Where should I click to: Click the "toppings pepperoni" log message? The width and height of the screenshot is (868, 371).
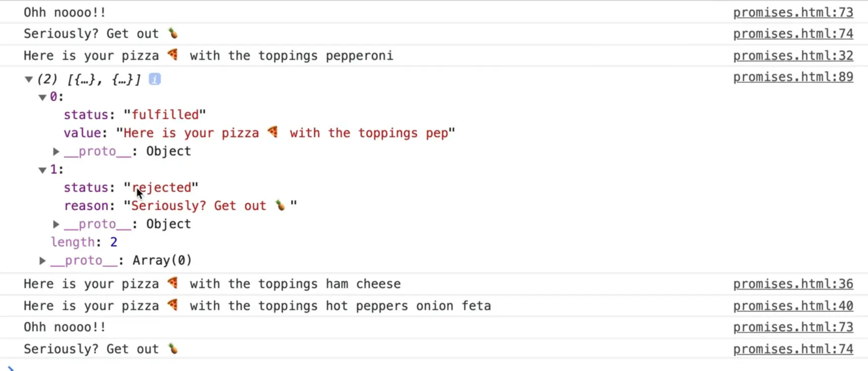click(x=208, y=56)
